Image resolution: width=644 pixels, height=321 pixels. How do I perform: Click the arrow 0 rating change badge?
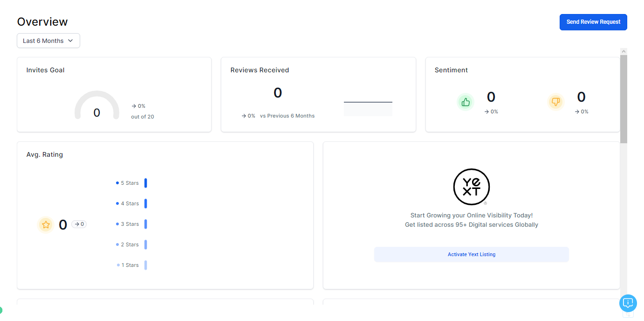coord(79,224)
